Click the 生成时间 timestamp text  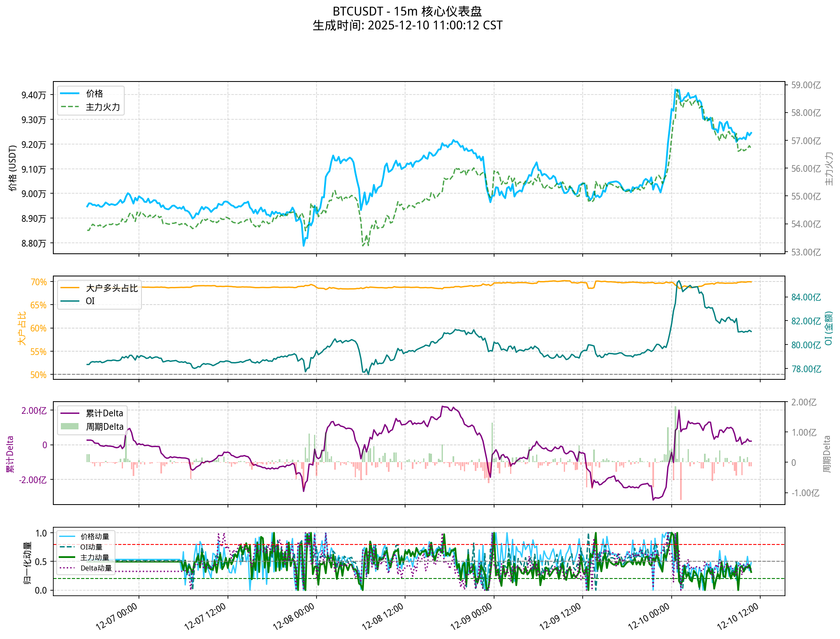point(407,26)
